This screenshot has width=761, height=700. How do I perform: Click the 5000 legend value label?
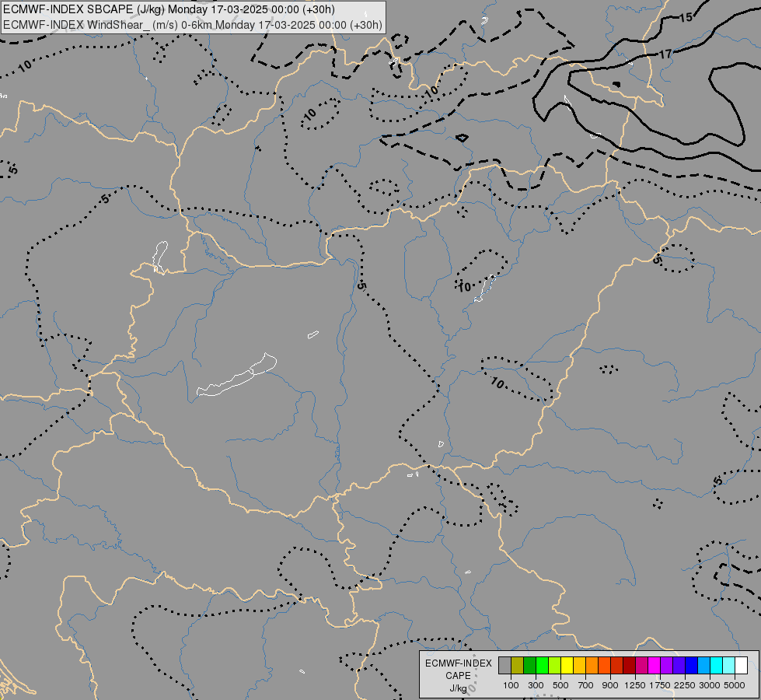coord(735,685)
